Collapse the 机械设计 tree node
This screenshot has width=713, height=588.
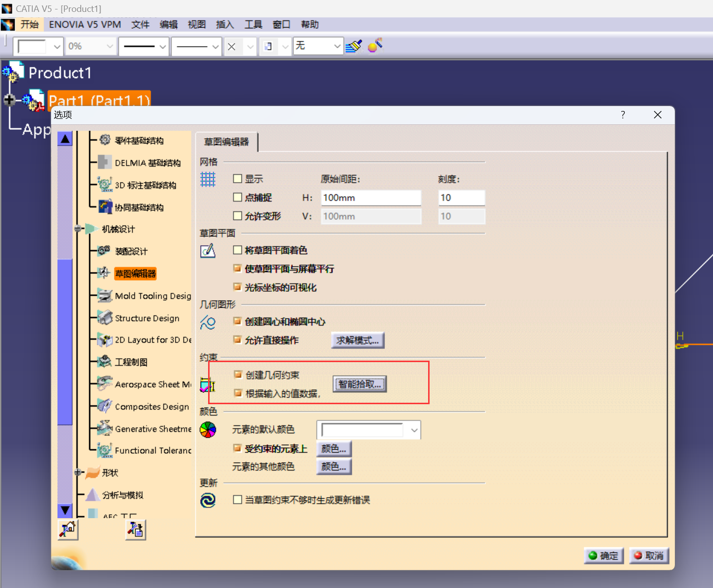point(78,229)
